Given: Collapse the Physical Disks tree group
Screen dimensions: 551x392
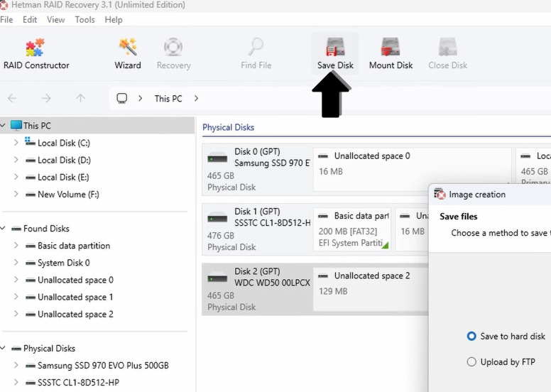Looking at the screenshot, I should pyautogui.click(x=3, y=349).
